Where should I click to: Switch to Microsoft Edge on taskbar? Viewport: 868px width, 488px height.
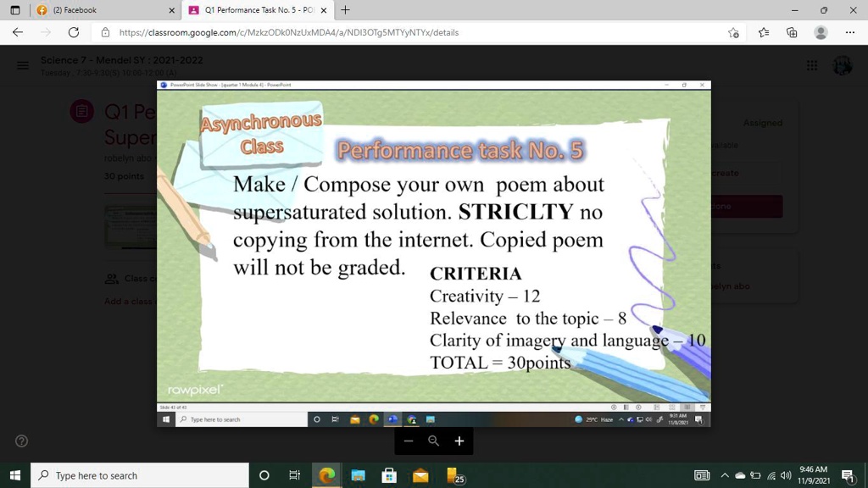coord(326,475)
